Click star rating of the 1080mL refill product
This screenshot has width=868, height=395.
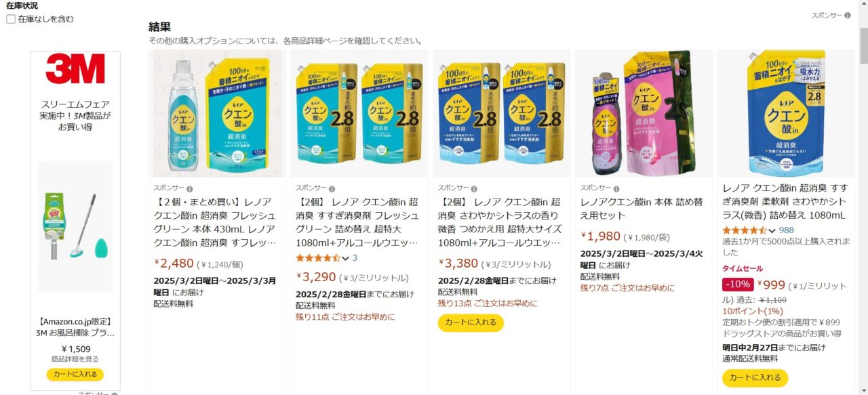click(745, 230)
